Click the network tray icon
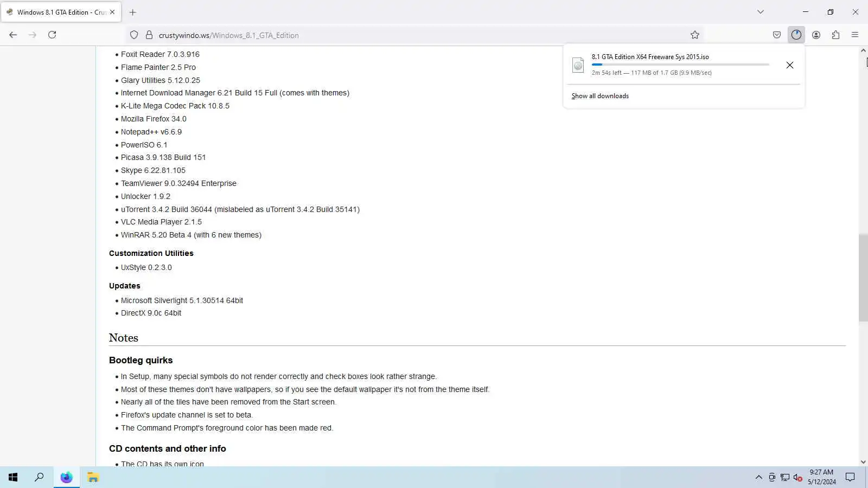 click(x=785, y=477)
